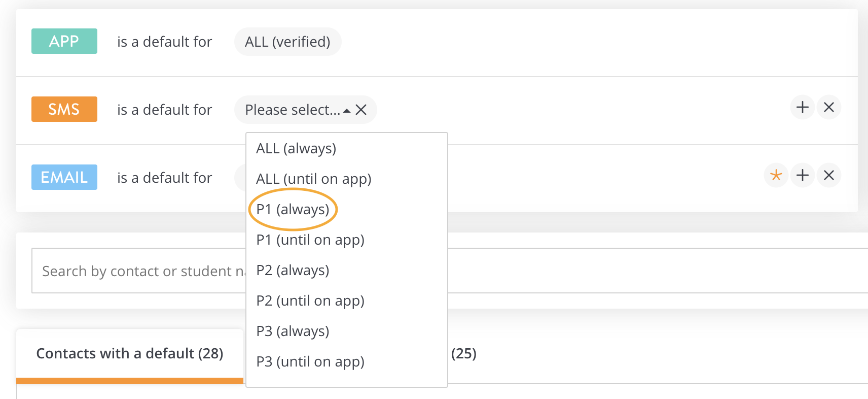This screenshot has height=399, width=868.
Task: Collapse the Please select dropdown arrow
Action: click(347, 111)
